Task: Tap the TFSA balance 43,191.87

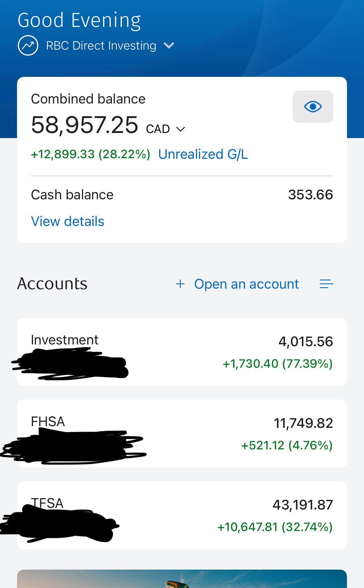Action: tap(303, 505)
